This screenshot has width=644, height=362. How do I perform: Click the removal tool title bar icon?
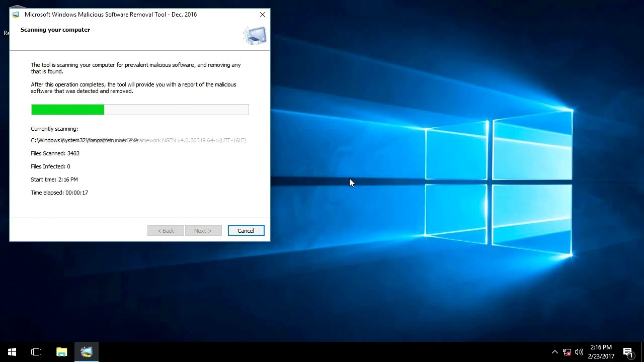point(16,15)
